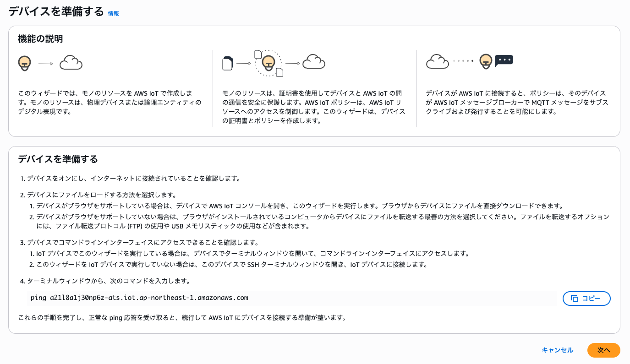Click the paragraph beginning モノのリソースは、証明書

click(x=314, y=107)
